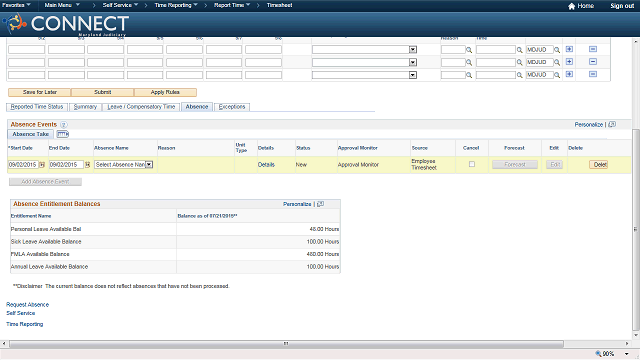This screenshot has height=360, width=640.
Task: Open the End Date calendar picker icon
Action: (87, 165)
